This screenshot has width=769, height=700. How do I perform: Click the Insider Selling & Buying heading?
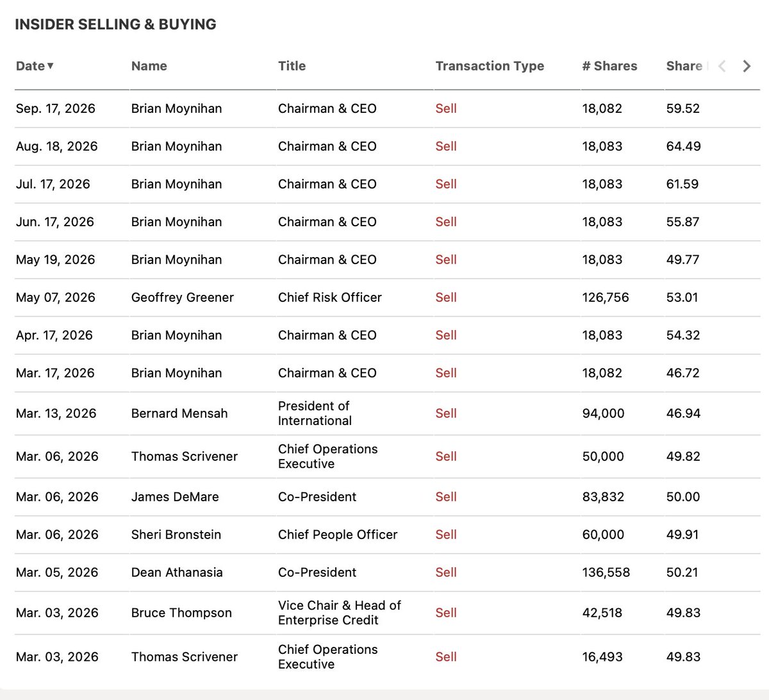pyautogui.click(x=115, y=24)
